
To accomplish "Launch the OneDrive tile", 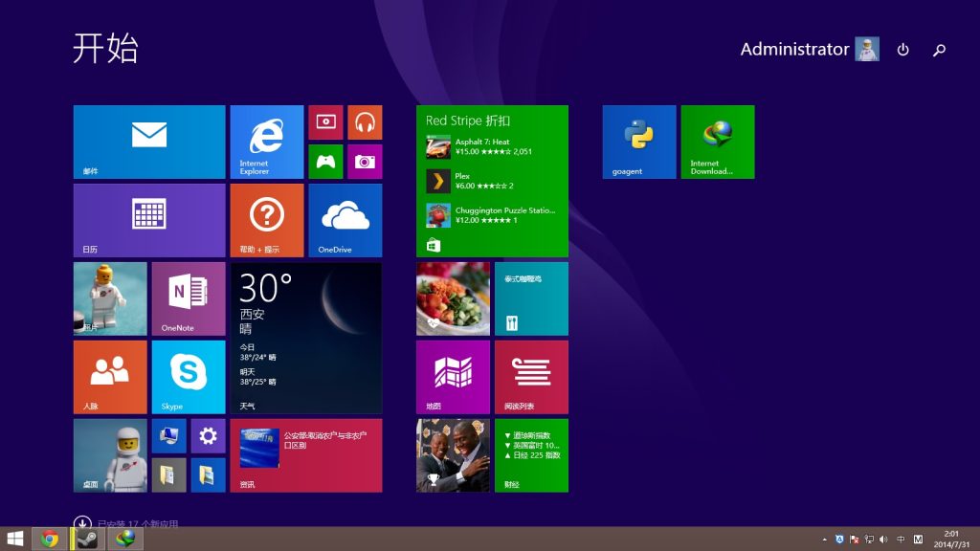I will [x=345, y=221].
